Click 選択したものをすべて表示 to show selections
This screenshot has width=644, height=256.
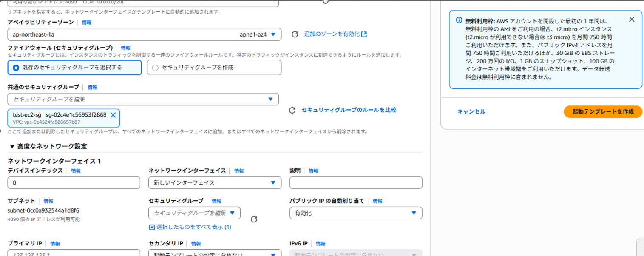pos(190,227)
